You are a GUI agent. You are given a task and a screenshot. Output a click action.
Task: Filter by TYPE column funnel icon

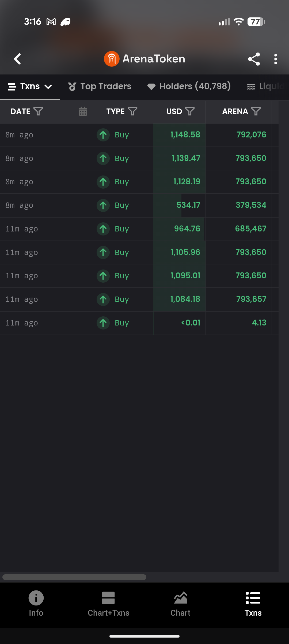coord(132,111)
